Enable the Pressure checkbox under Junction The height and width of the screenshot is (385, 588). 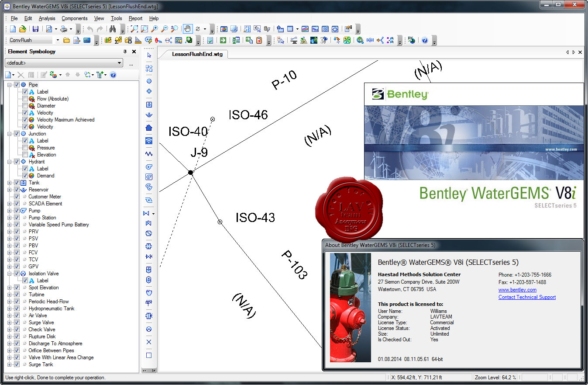pyautogui.click(x=25, y=148)
